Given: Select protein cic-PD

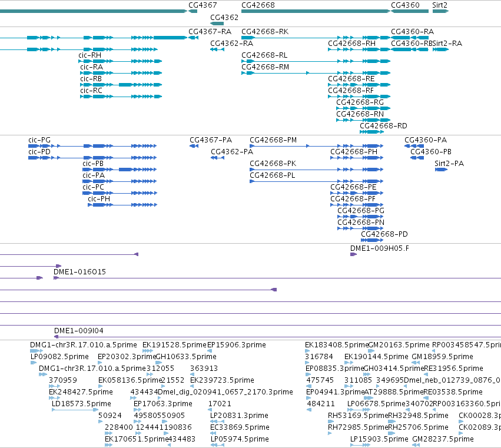Looking at the screenshot, I should (39, 152).
